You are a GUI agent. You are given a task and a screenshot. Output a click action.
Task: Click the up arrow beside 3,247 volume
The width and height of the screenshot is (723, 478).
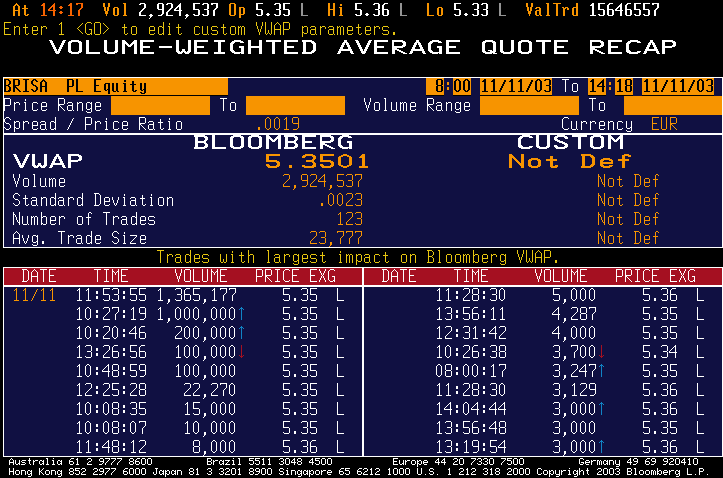point(602,371)
